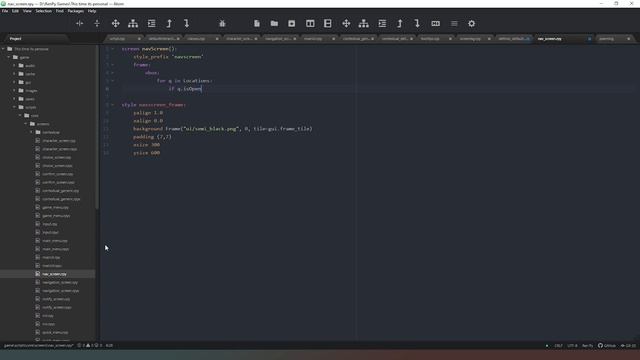Image resolution: width=640 pixels, height=360 pixels.
Task: Click the file path in status bar
Action: coord(39,345)
